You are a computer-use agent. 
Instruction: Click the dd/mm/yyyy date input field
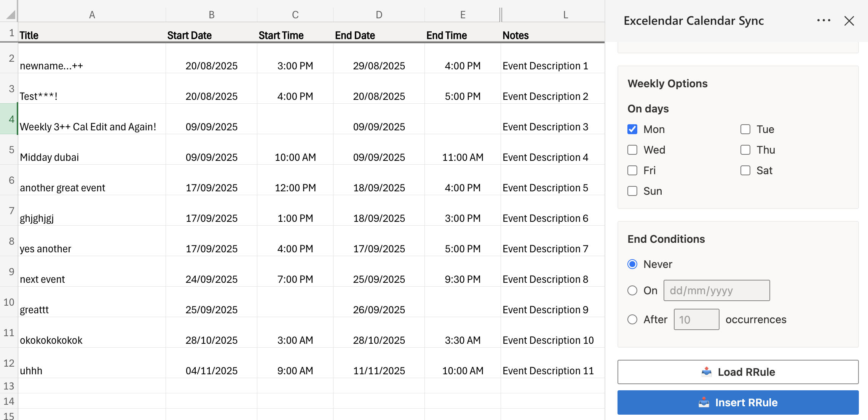tap(716, 290)
